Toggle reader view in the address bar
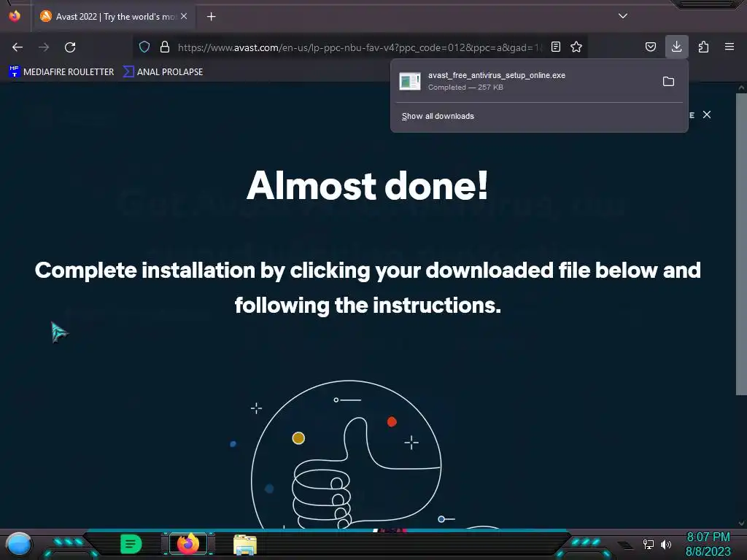The image size is (747, 560). 555,47
